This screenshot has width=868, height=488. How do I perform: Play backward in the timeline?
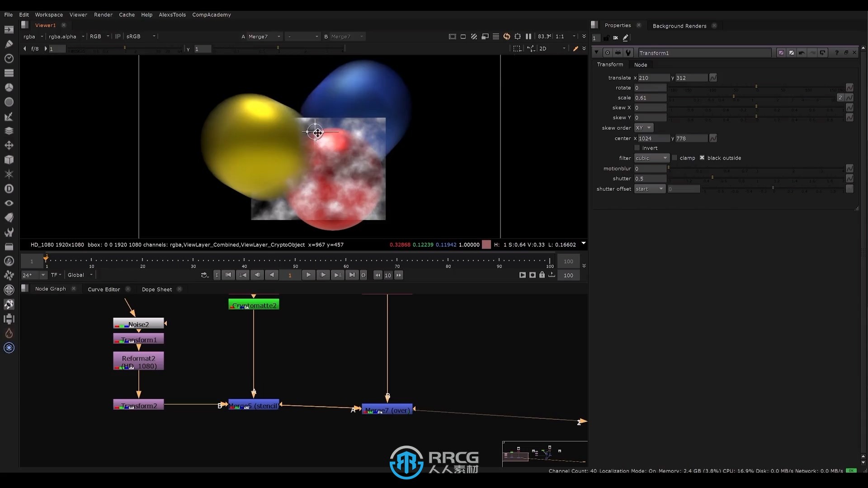coord(272,275)
